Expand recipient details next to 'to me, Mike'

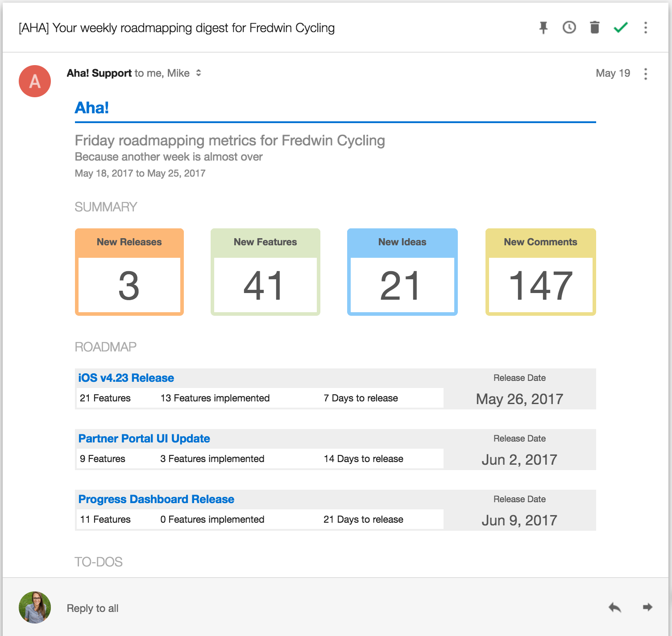pos(199,73)
